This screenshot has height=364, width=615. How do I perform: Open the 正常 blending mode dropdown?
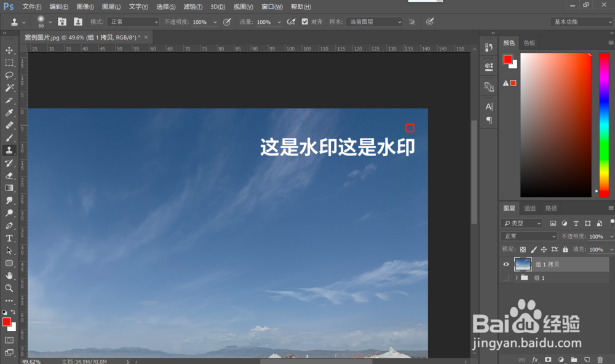click(x=528, y=235)
